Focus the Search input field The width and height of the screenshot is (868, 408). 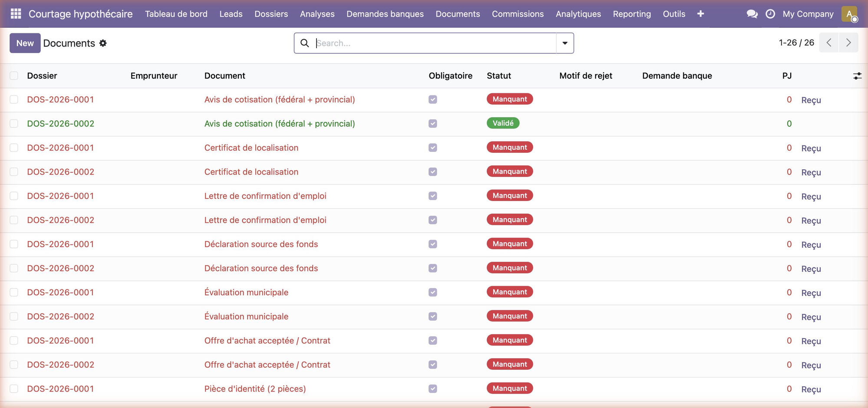(x=436, y=43)
